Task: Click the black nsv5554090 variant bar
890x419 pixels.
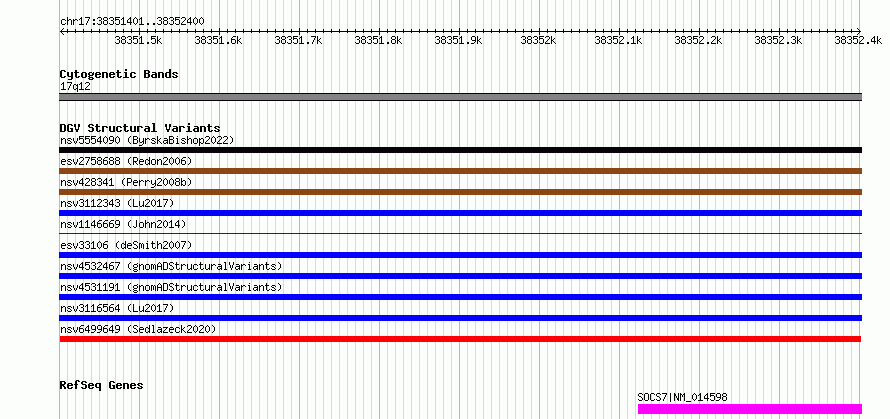Action: (460, 150)
